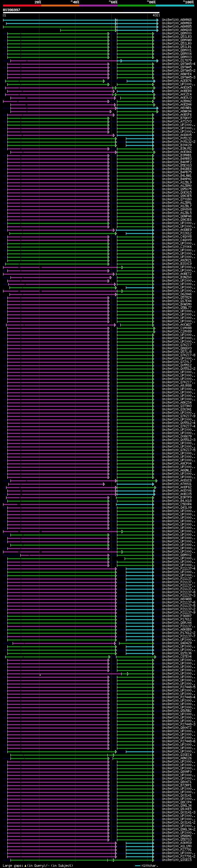Open hit UniRef100_A7SZY3
Image resolution: width=197 pixels, height=868 pixels.
[x=177, y=122]
